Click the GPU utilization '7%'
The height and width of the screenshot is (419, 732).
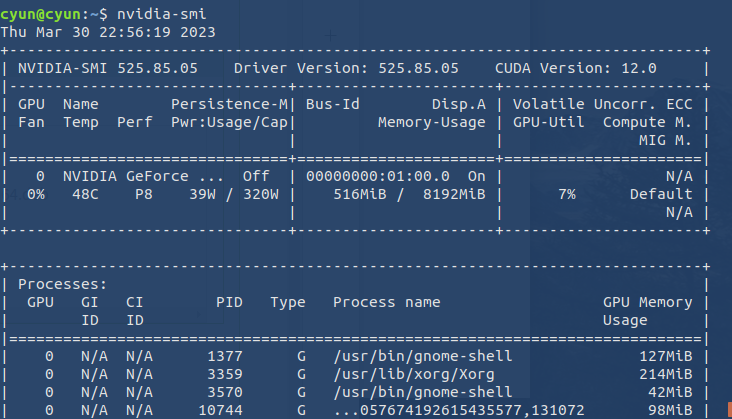click(567, 194)
